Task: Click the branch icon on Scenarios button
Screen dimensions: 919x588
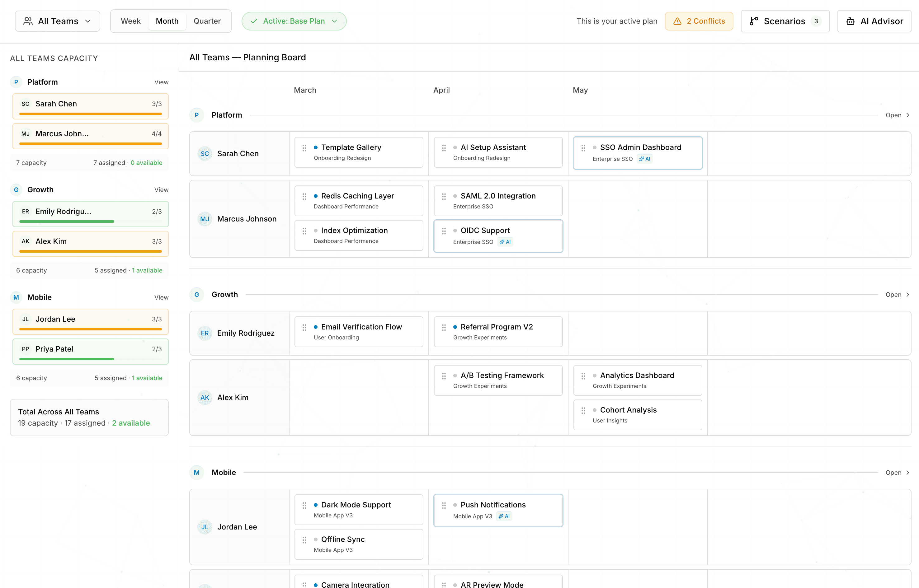Action: tap(753, 21)
